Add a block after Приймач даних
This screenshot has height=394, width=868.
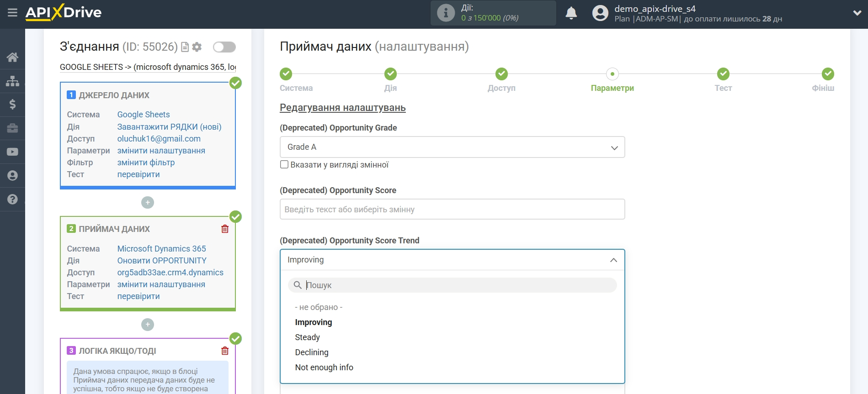(x=148, y=325)
